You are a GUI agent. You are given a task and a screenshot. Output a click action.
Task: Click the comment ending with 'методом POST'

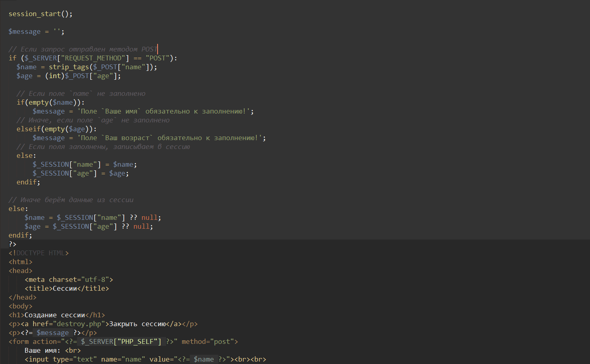[x=83, y=49]
